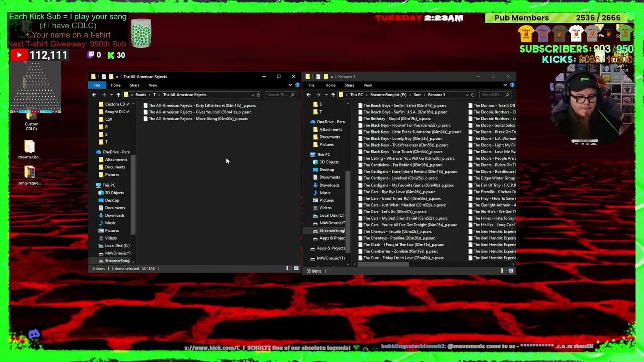Switch to large icons view in Rename 3 window
644x362 pixels.
pos(511,270)
